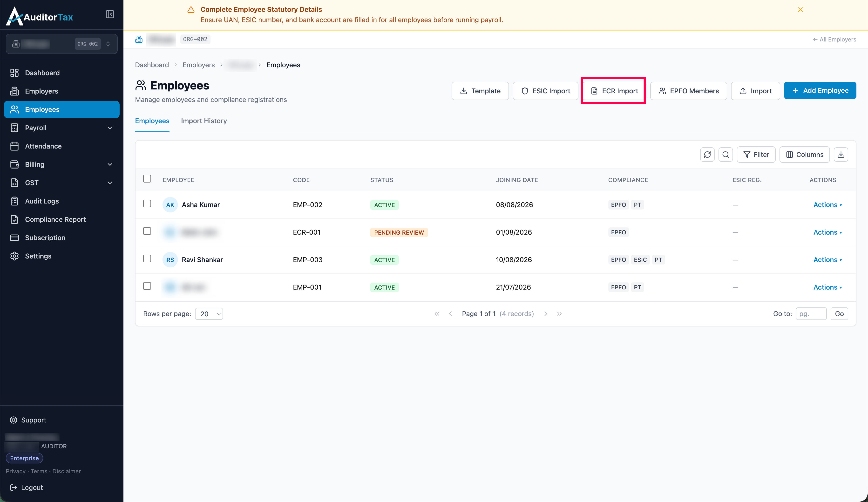Focus the Go to page input

coord(811,314)
